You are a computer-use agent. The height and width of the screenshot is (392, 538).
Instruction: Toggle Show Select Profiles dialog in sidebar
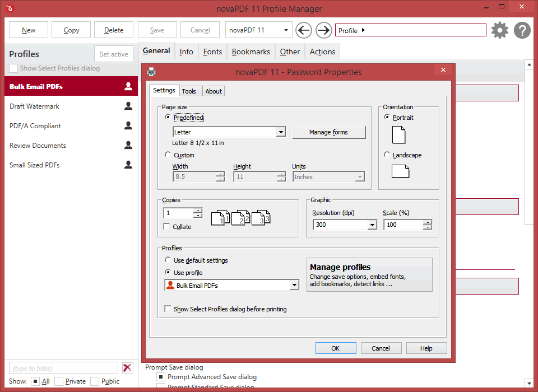tap(13, 68)
